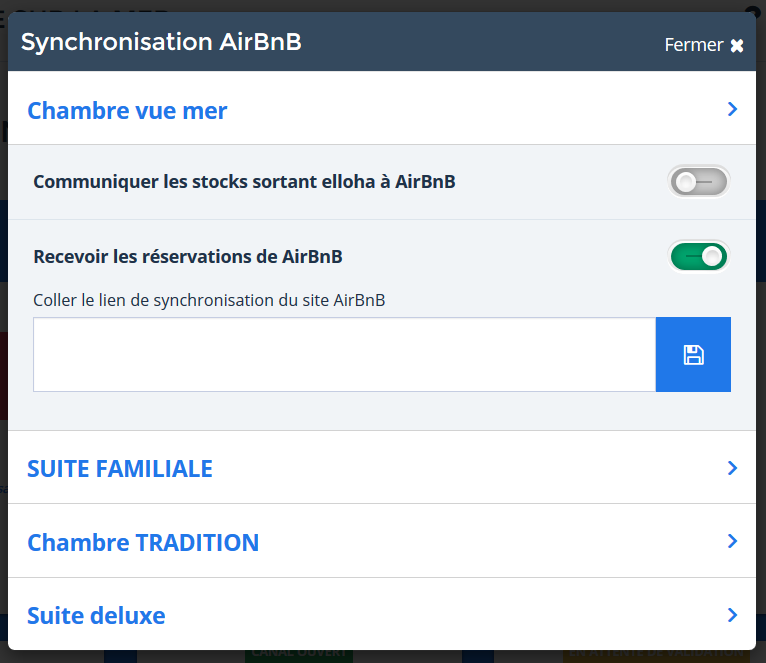766x663 pixels.
Task: Expand the Suite deluxe chevron
Action: tap(732, 615)
